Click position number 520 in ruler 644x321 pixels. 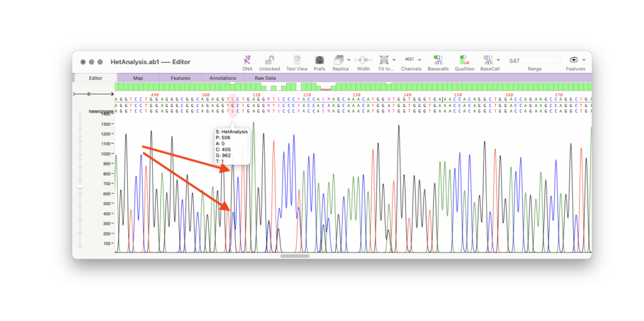307,95
